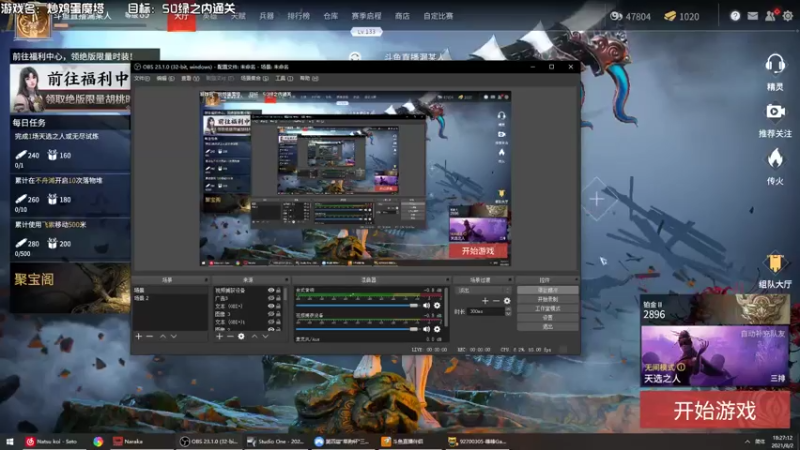Viewport: 800px width, 450px height.
Task: Click the plus invite teammate diamond slot
Action: click(x=596, y=199)
